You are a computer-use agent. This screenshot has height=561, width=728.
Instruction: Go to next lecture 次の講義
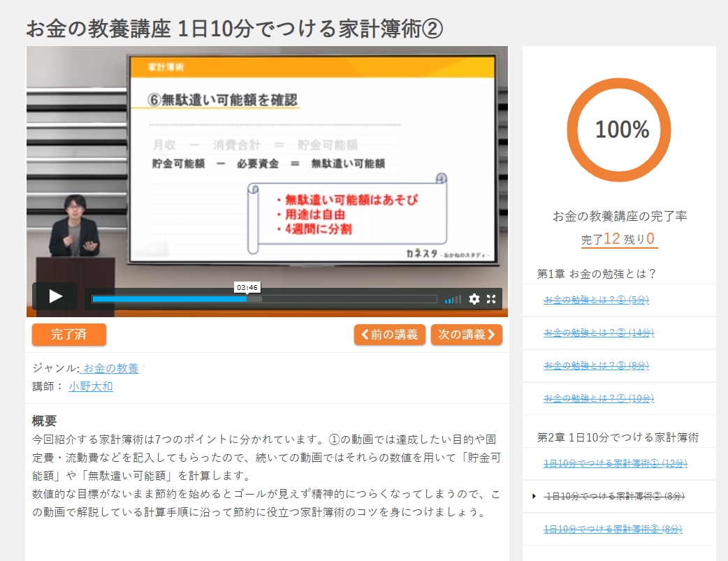(x=466, y=335)
